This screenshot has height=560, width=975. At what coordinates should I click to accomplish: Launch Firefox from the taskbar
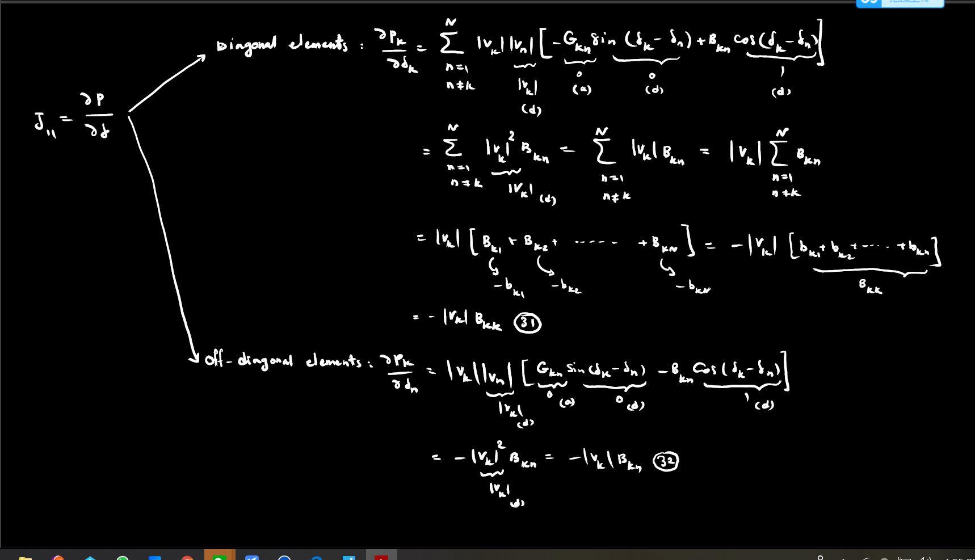click(x=57, y=556)
